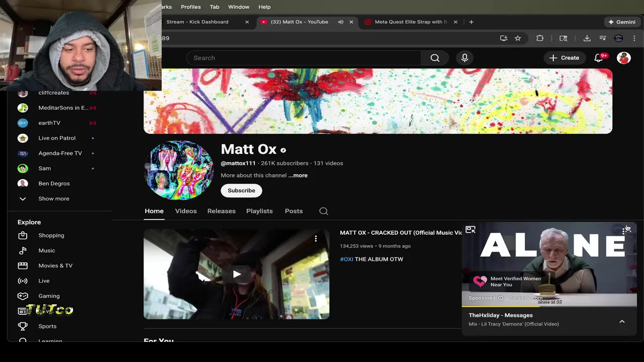Open the Window menu
This screenshot has width=644, height=362.
tap(238, 7)
